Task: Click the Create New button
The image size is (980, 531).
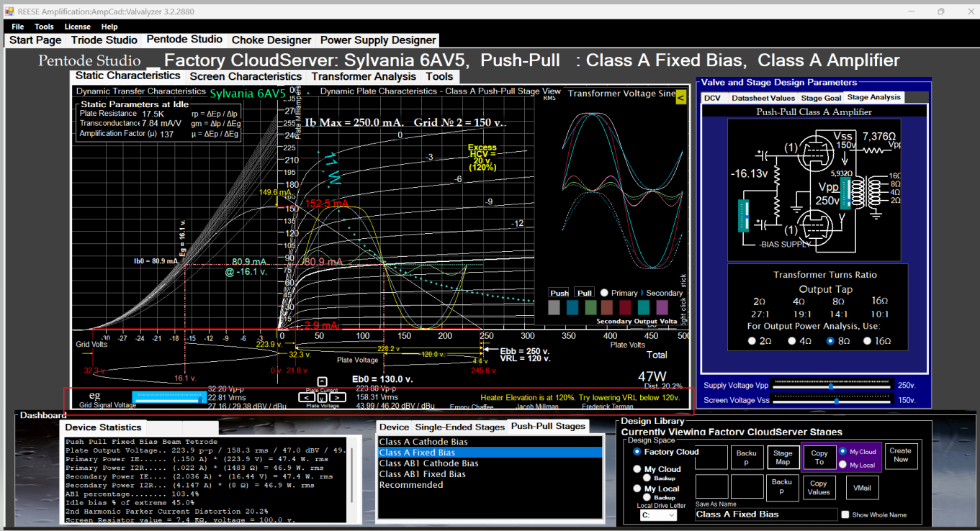Action: (901, 455)
